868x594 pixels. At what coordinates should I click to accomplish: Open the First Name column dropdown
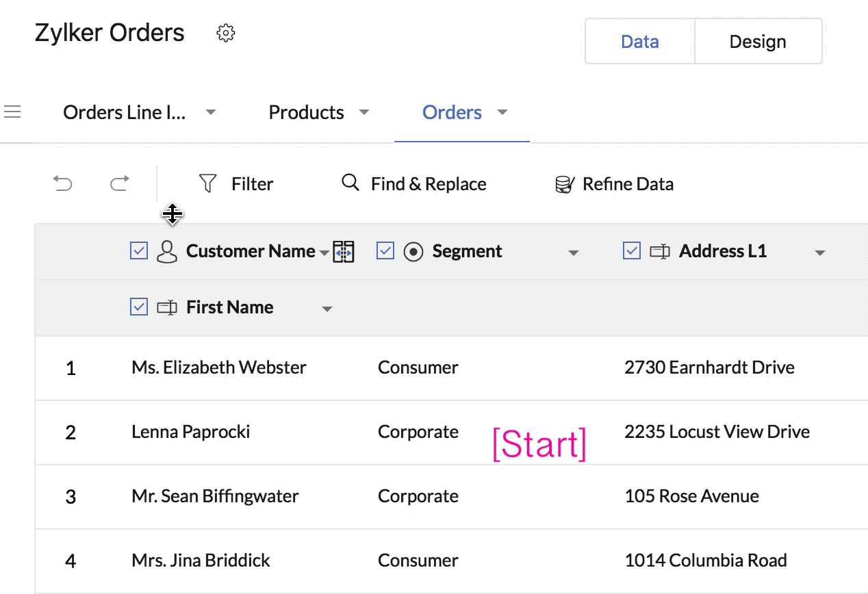[x=327, y=309]
